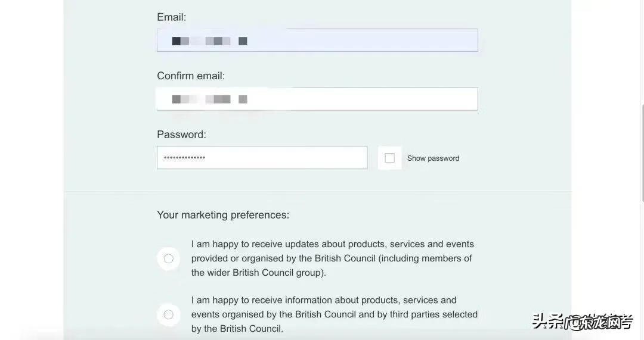Click the "Show password" label text
Image resolution: width=644 pixels, height=340 pixels.
(433, 158)
